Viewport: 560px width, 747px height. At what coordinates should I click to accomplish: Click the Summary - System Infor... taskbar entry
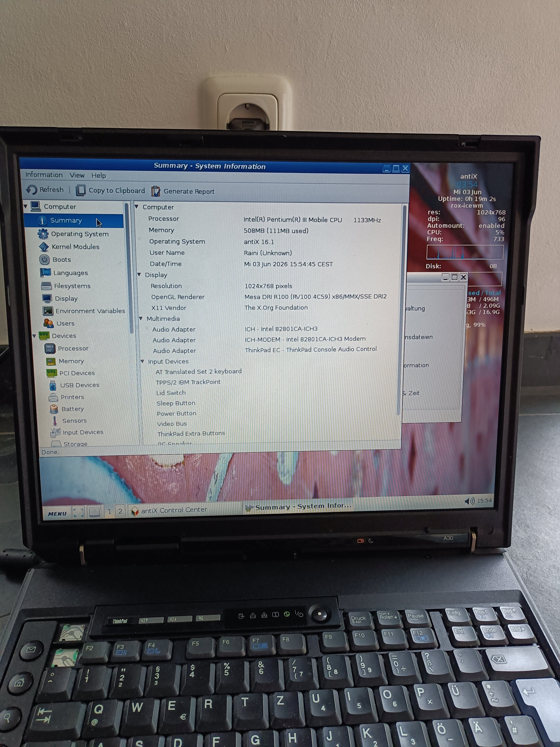(x=298, y=506)
